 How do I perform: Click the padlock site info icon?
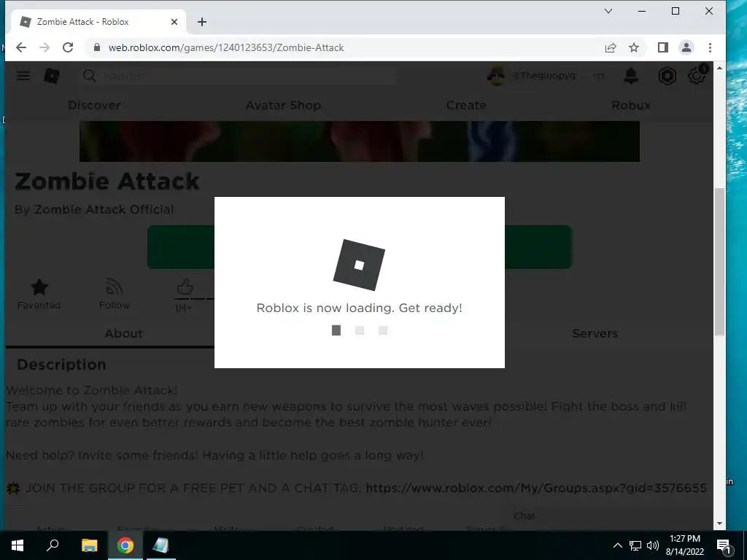(97, 47)
